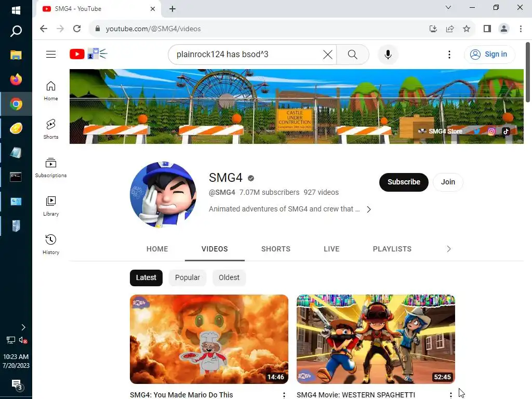The image size is (532, 399).
Task: Expand hidden taskbar tray icons
Action: 23,327
